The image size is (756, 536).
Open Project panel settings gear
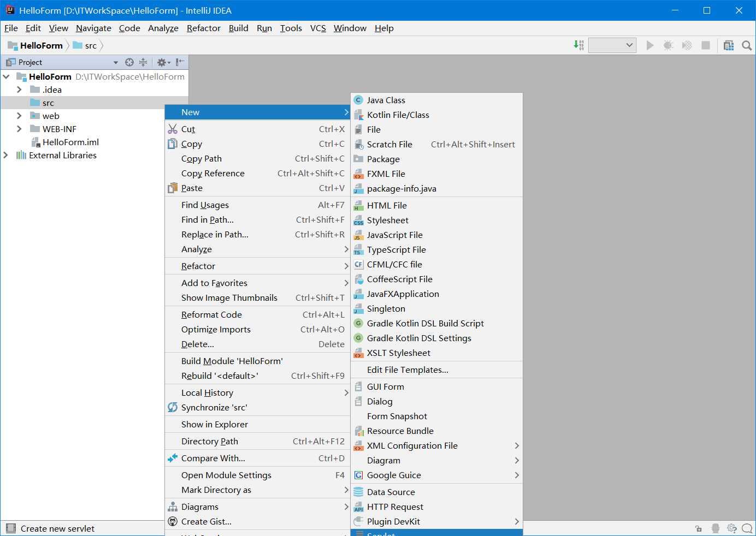163,62
